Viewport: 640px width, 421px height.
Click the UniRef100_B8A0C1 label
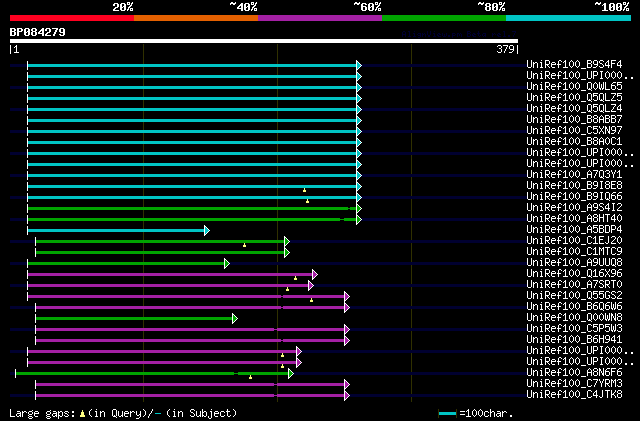[574, 142]
